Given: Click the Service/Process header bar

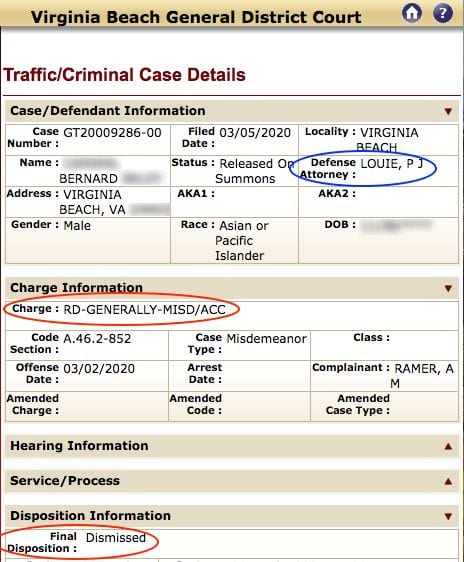Looking at the screenshot, I should coord(232,481).
